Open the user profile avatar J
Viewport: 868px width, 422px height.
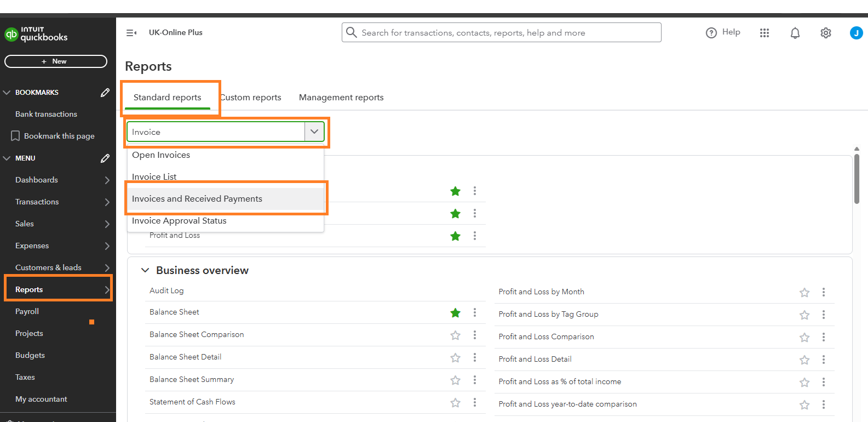point(856,33)
